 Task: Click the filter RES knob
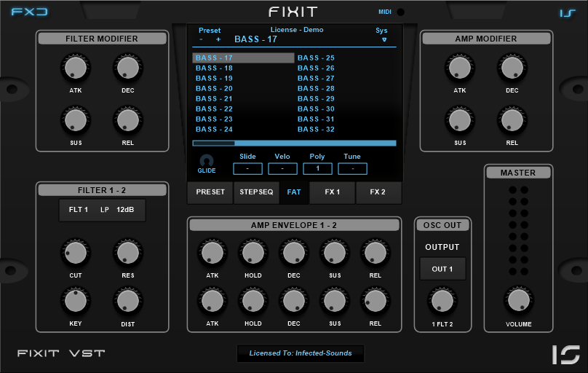point(128,253)
